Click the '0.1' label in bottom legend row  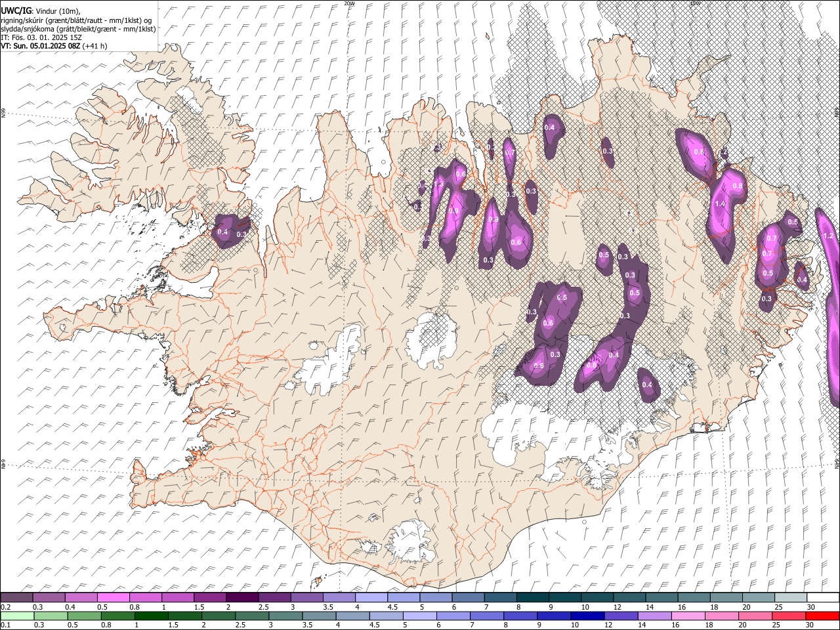click(x=5, y=625)
